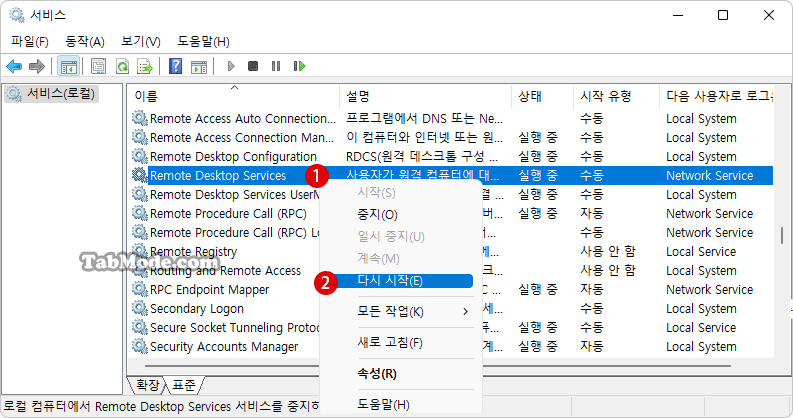
Task: Select Secondary Logon service name
Action: point(197,309)
